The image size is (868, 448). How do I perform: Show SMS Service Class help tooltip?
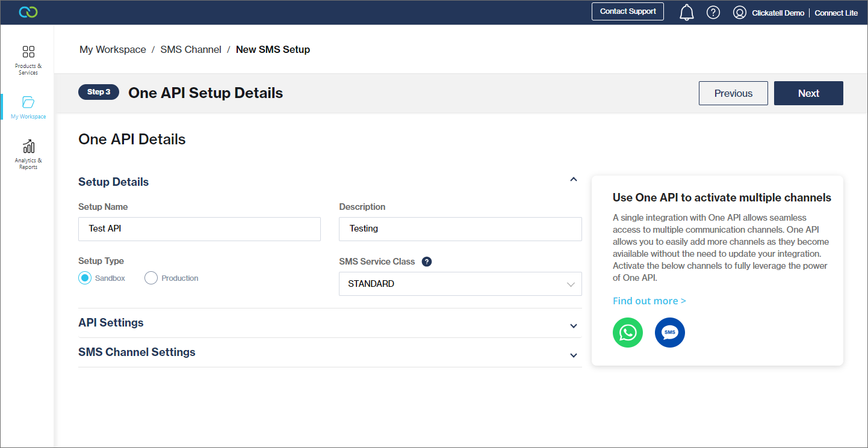(427, 262)
